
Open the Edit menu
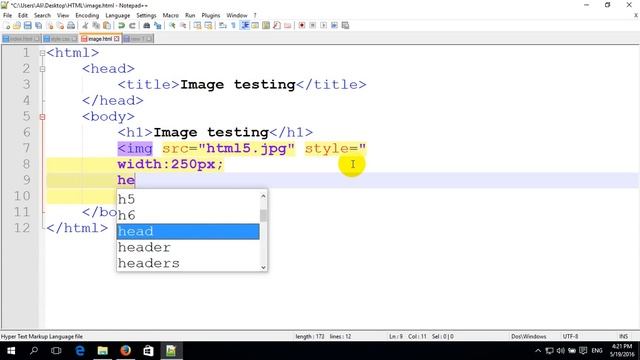point(23,15)
